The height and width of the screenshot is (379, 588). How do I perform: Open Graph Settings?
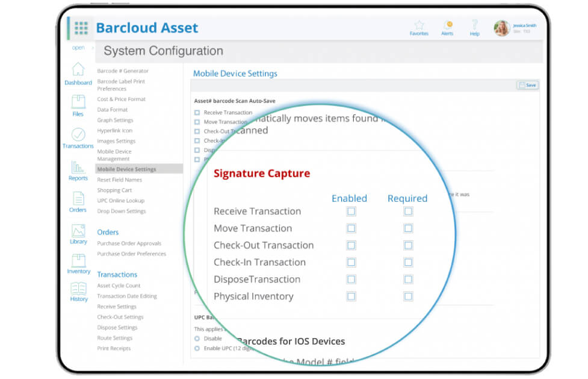(x=115, y=120)
